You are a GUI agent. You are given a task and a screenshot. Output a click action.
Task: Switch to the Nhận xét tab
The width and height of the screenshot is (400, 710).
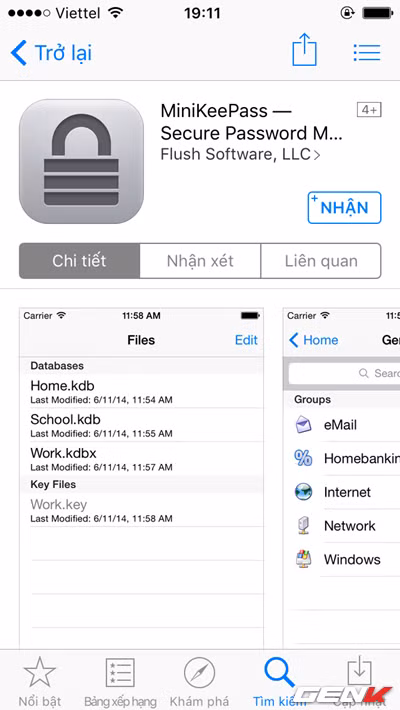[x=200, y=261]
